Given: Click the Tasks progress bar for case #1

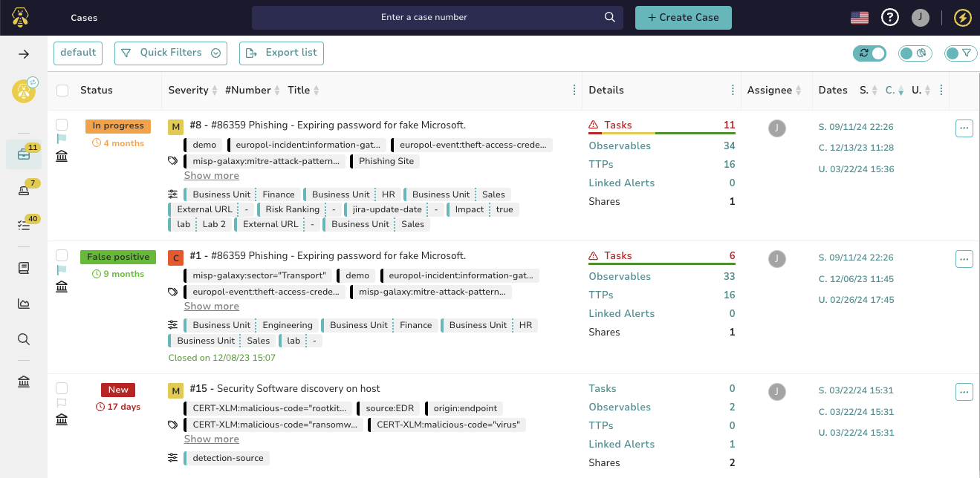Looking at the screenshot, I should pyautogui.click(x=661, y=265).
